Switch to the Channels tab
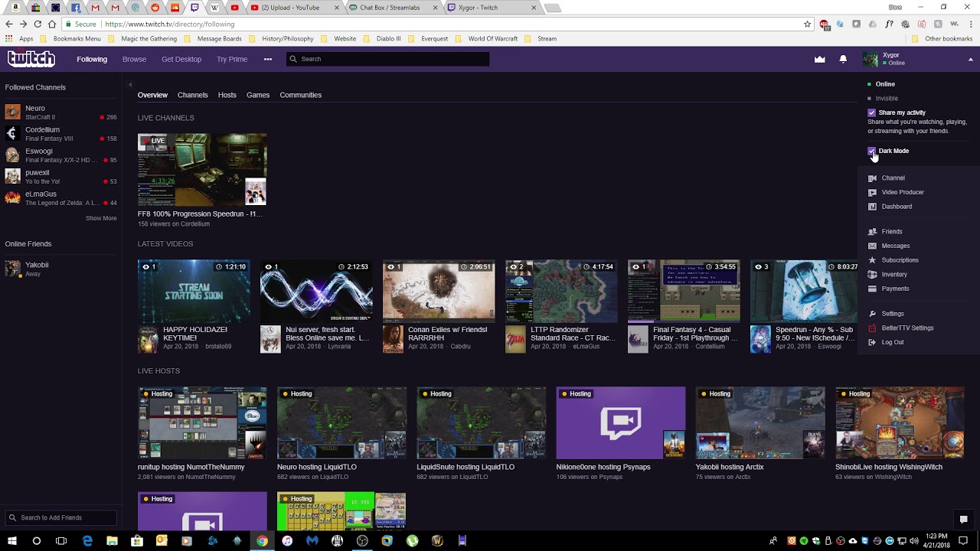This screenshot has height=551, width=980. [193, 95]
